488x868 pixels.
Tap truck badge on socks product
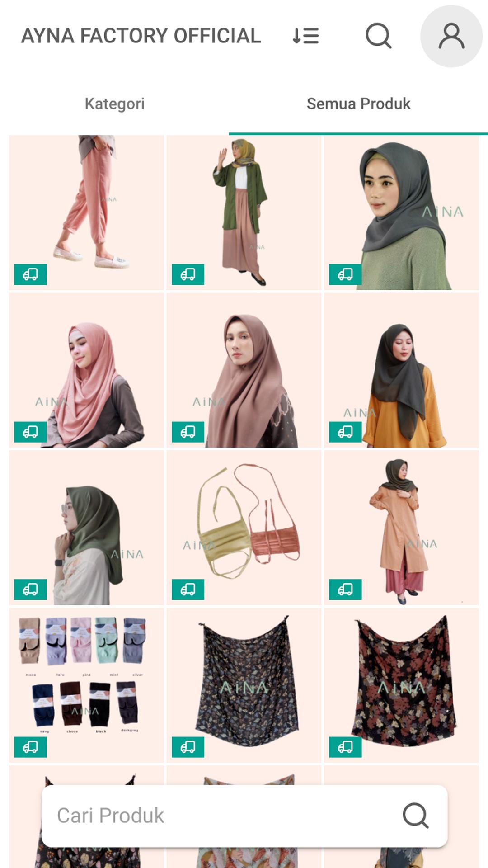point(30,747)
